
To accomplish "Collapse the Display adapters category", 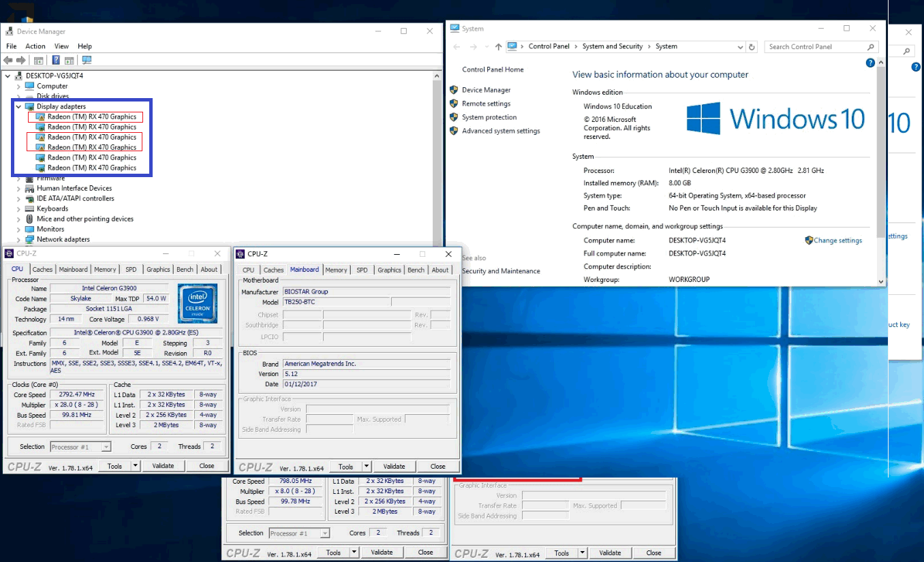I will coord(18,106).
